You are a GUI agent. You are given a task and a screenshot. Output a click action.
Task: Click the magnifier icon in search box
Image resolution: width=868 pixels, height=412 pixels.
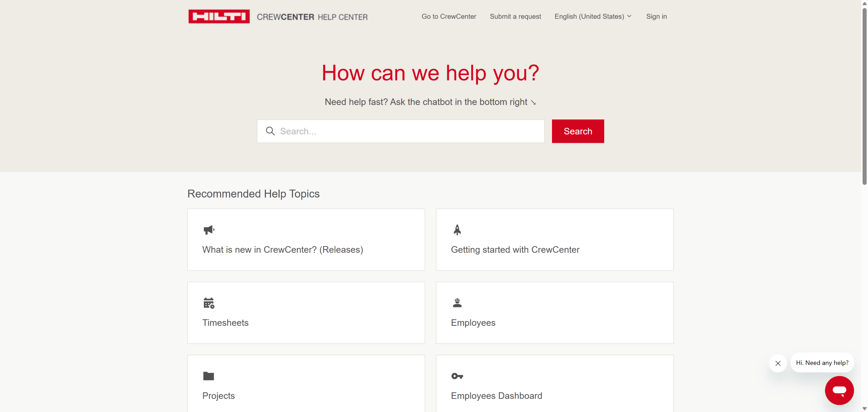pos(270,131)
